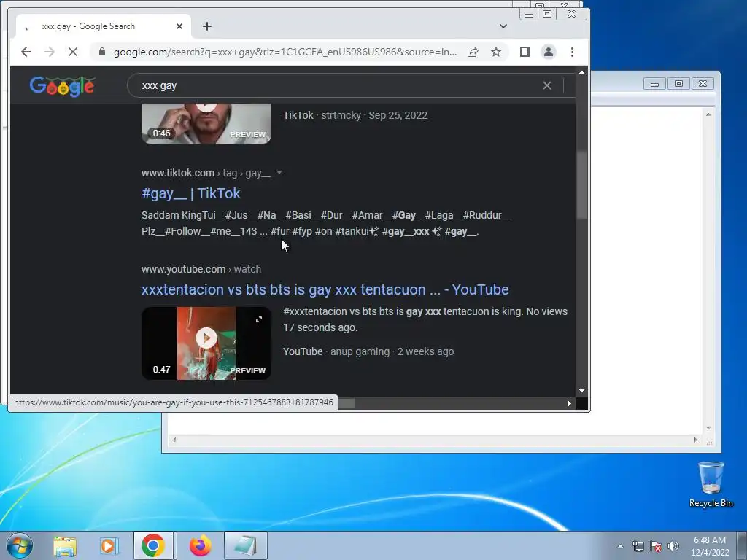Image resolution: width=747 pixels, height=560 pixels.
Task: Click the Chrome page scroll-up arrow
Action: tap(581, 72)
